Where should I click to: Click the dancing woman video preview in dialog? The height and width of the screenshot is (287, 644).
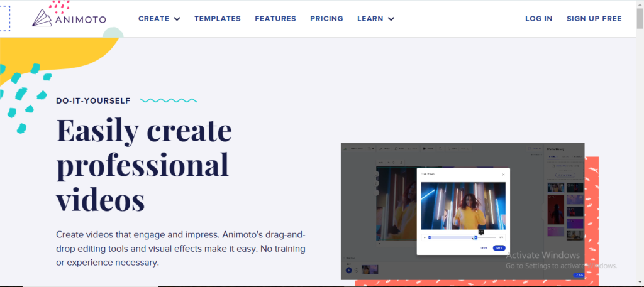pyautogui.click(x=464, y=206)
